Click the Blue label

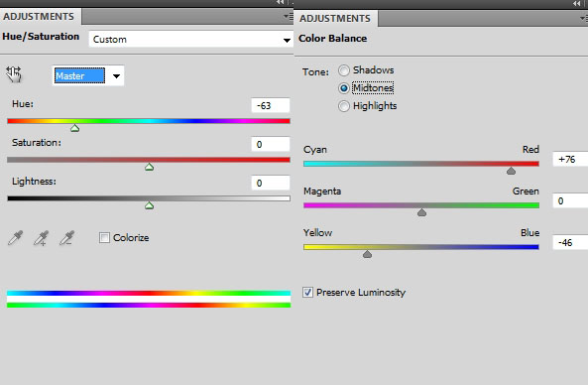[x=529, y=232]
